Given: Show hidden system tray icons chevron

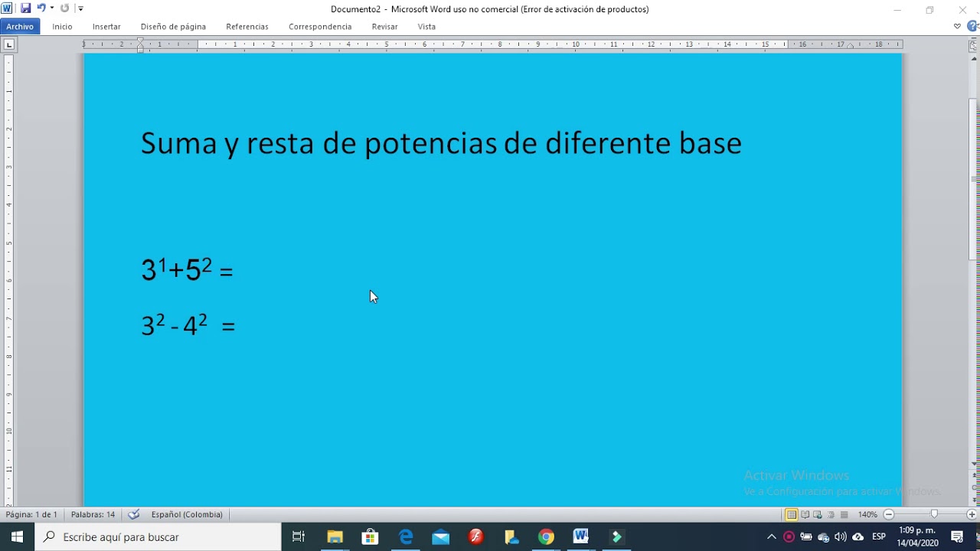Looking at the screenshot, I should tap(771, 536).
